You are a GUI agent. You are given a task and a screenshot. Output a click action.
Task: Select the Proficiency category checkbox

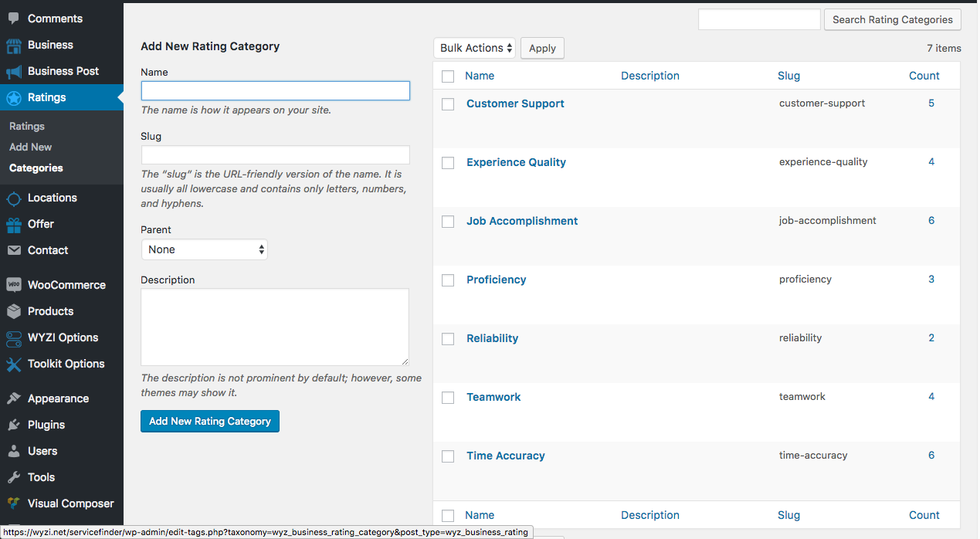448,280
